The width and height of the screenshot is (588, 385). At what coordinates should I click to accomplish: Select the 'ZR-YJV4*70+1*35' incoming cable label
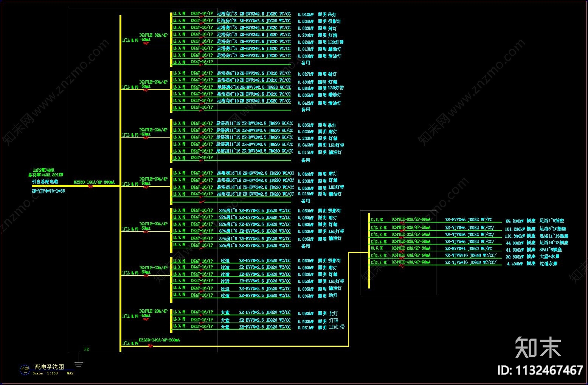48,191
